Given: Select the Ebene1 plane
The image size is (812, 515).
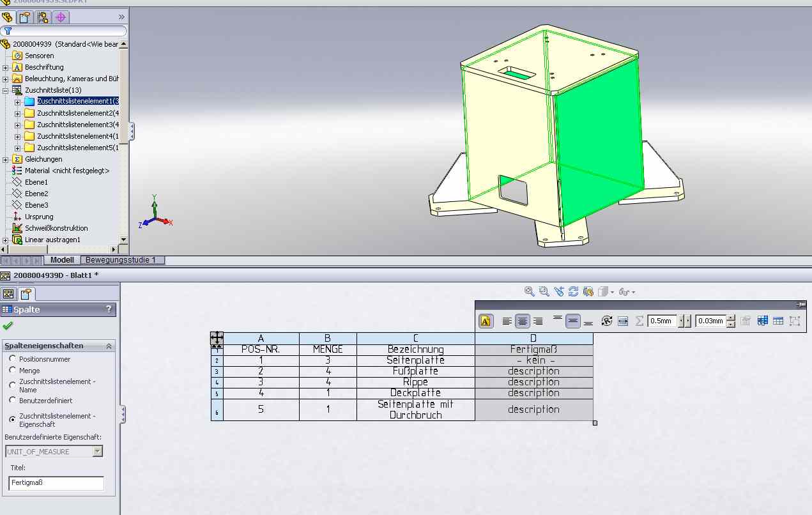Looking at the screenshot, I should coord(36,182).
